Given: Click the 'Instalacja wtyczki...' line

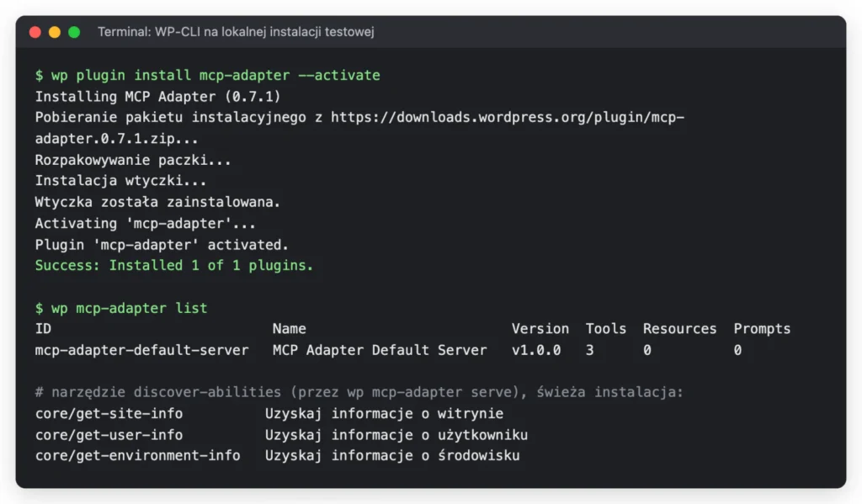Looking at the screenshot, I should pos(121,181).
